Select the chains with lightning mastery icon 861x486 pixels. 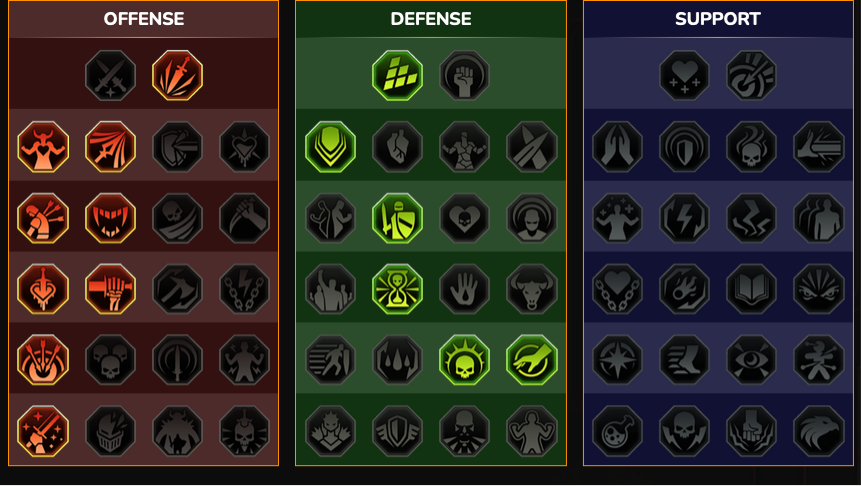(x=244, y=289)
